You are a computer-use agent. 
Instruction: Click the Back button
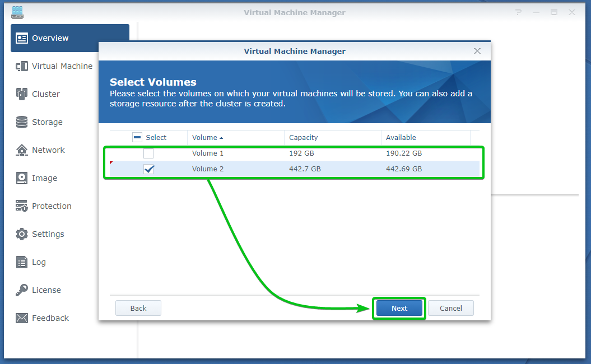[138, 308]
